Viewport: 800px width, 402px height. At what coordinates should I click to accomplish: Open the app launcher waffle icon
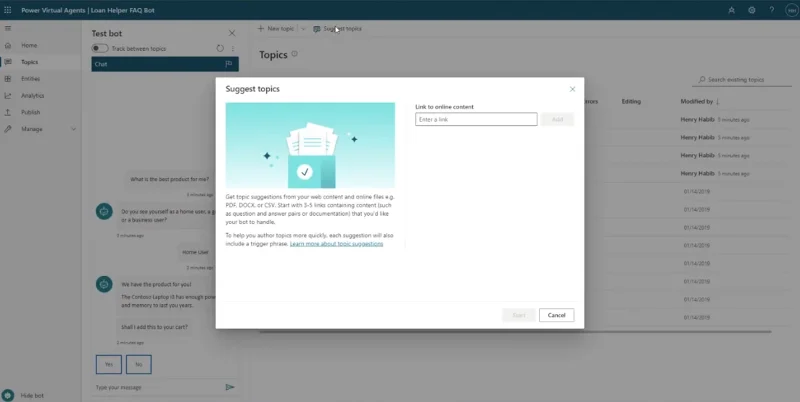(x=8, y=10)
